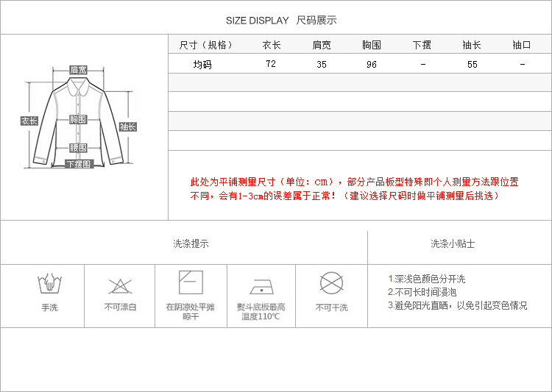Click the 洗涤提示 heading

pos(191,243)
